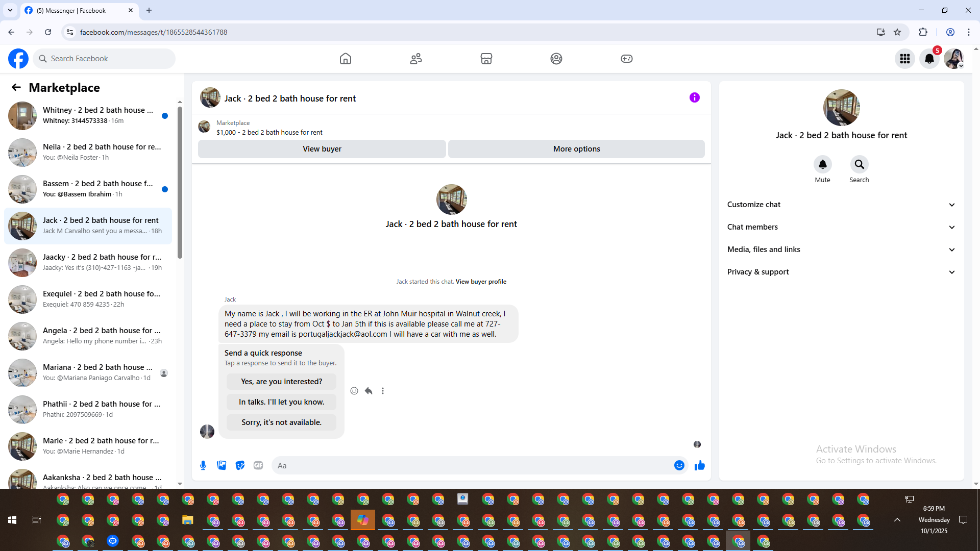The image size is (980, 551).
Task: Open Chrome's three-dot menu
Action: tap(969, 32)
